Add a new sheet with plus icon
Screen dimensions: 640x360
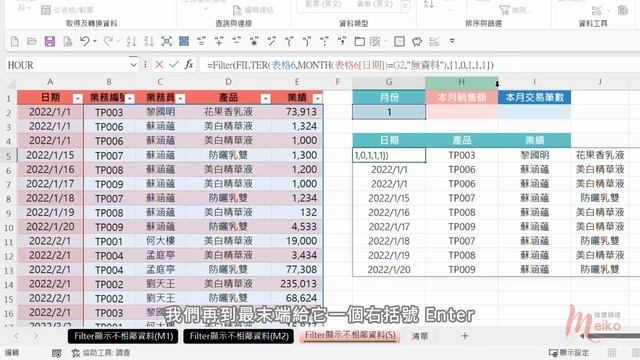click(x=464, y=336)
